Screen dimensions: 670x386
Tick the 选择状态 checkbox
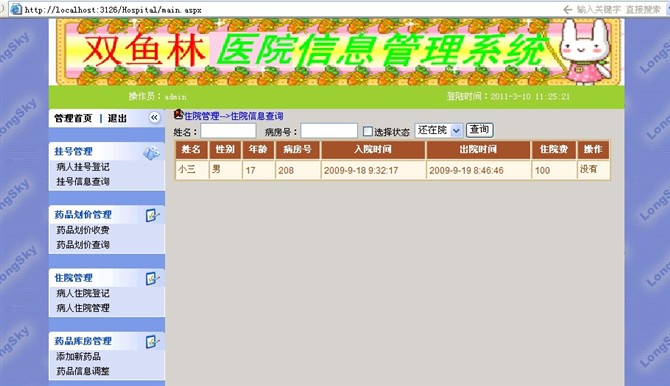pos(367,131)
